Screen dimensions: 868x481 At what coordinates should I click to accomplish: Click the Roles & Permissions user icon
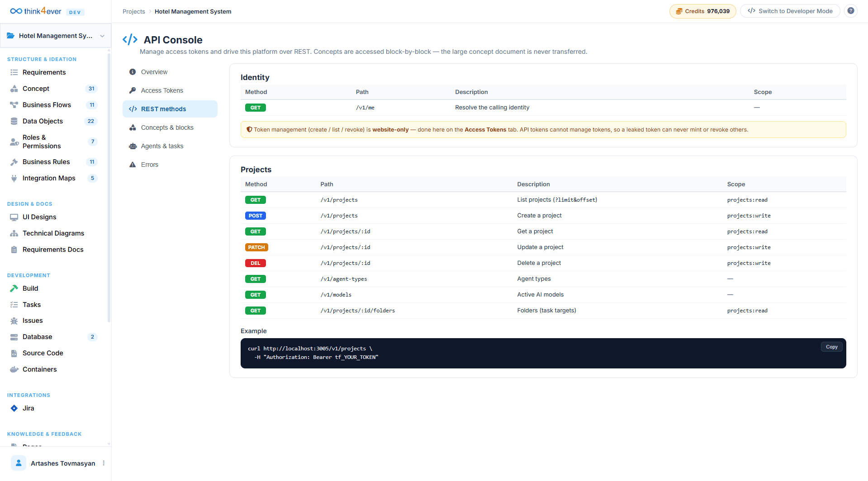coord(14,141)
